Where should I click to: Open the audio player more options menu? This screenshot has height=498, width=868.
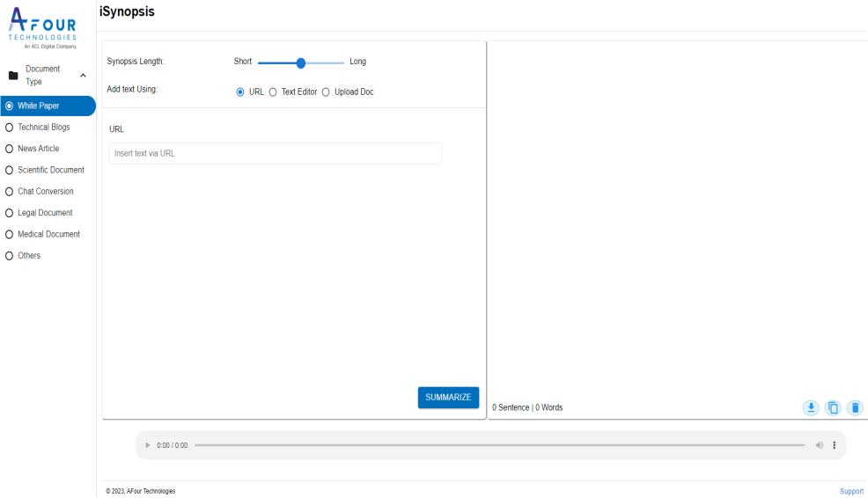(x=835, y=445)
